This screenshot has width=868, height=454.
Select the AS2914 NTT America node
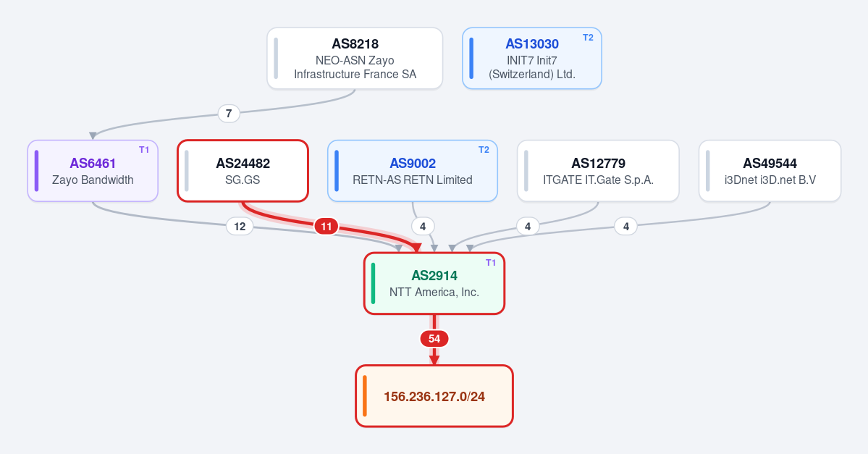[434, 283]
